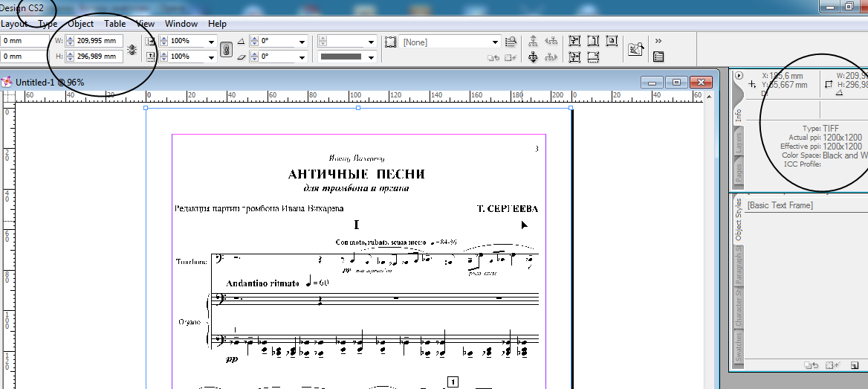Open the Shear X Angle dropdown
Viewport: 868px width, 389px height.
pyautogui.click(x=302, y=57)
